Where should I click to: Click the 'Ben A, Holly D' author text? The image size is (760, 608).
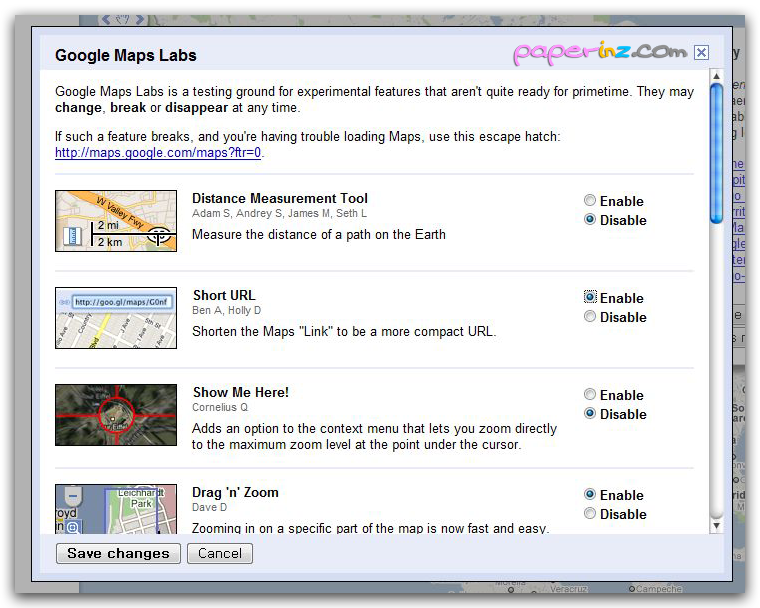226,310
